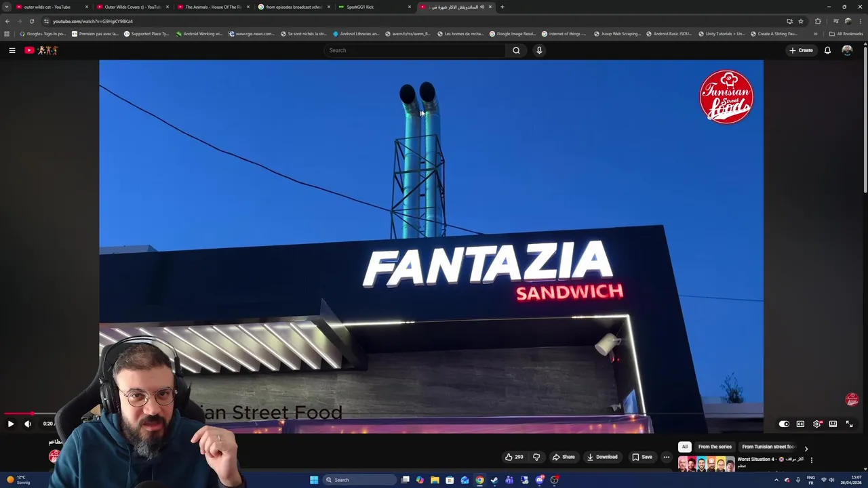Open the Chrome three-dot menu

click(x=861, y=21)
